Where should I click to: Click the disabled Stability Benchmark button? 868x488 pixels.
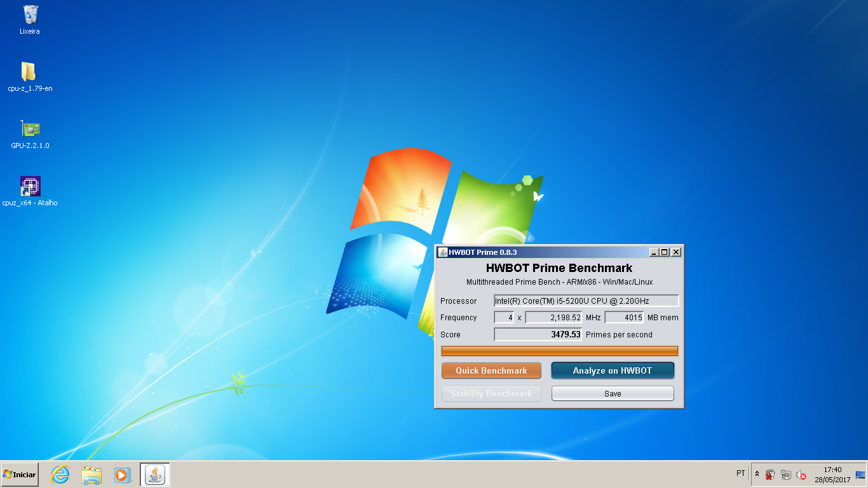pyautogui.click(x=491, y=393)
